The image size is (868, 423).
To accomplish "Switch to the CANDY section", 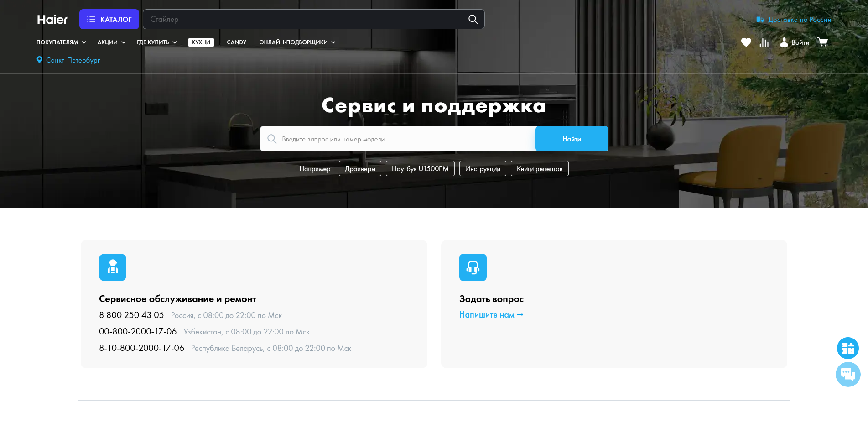I will 236,42.
